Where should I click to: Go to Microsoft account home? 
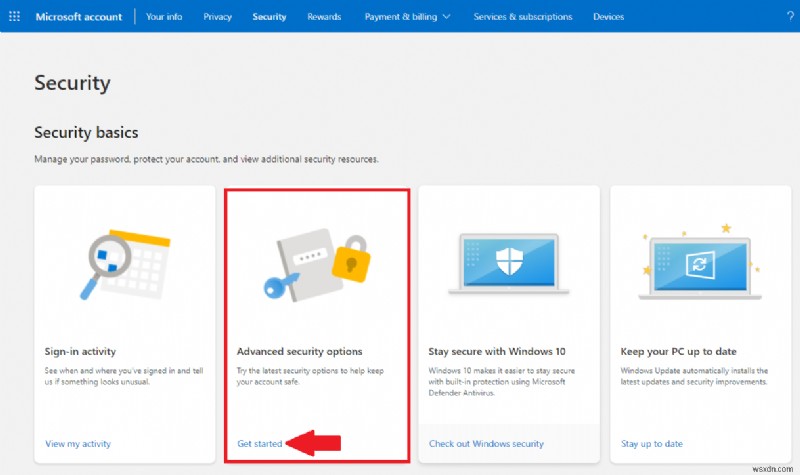coord(79,16)
